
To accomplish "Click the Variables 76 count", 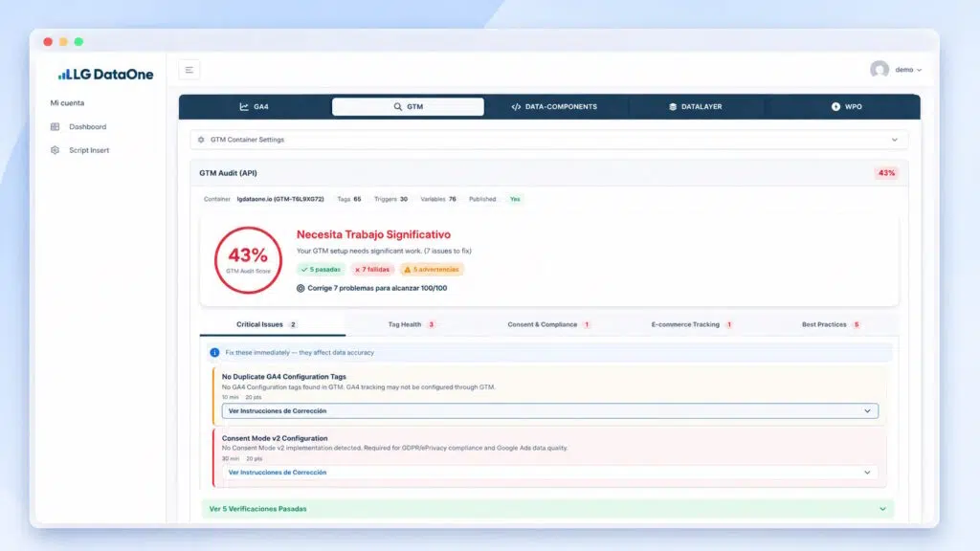I will point(438,199).
